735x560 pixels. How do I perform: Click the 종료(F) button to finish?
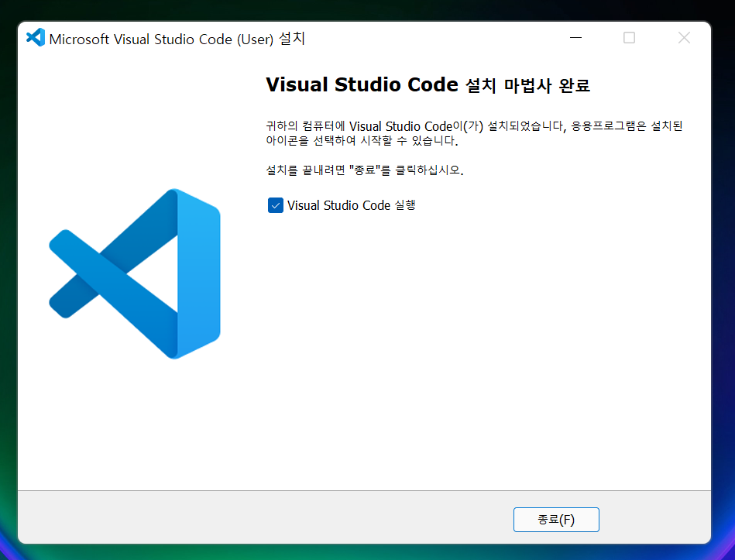[x=556, y=519]
